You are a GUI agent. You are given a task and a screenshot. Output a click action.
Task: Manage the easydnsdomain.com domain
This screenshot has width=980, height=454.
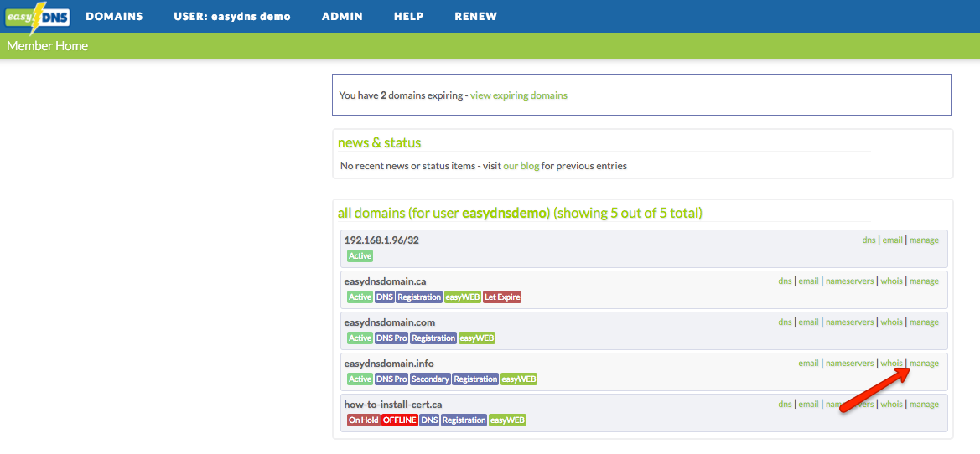(x=924, y=322)
